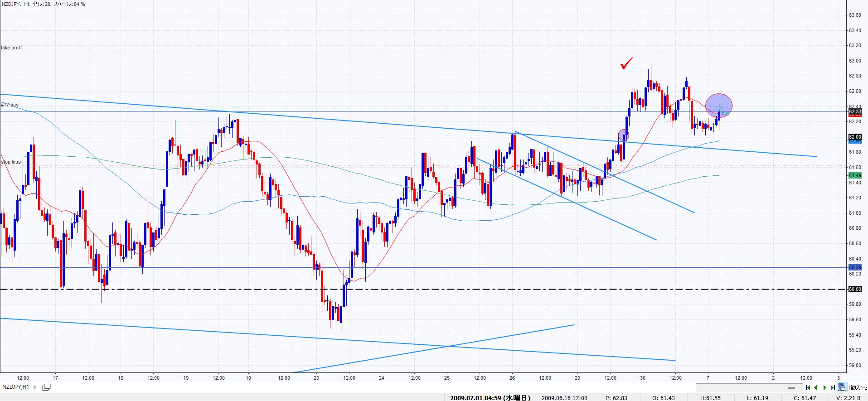
Task: Click the 'stop loss' line label
Action: coord(11,162)
